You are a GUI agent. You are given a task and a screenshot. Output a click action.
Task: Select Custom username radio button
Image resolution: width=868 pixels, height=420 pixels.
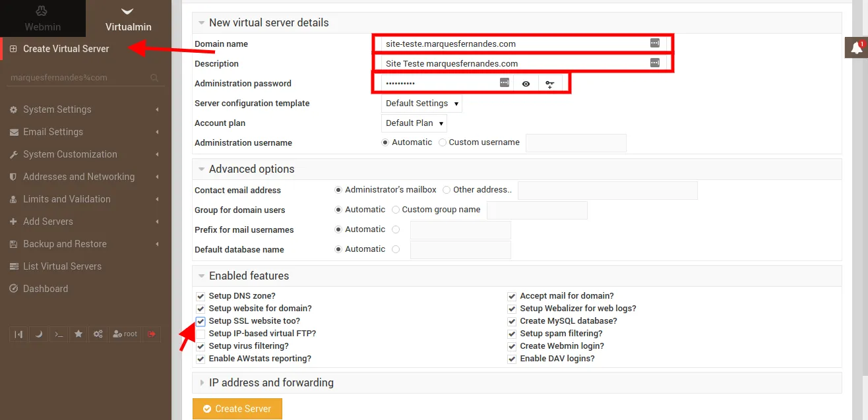pos(443,142)
